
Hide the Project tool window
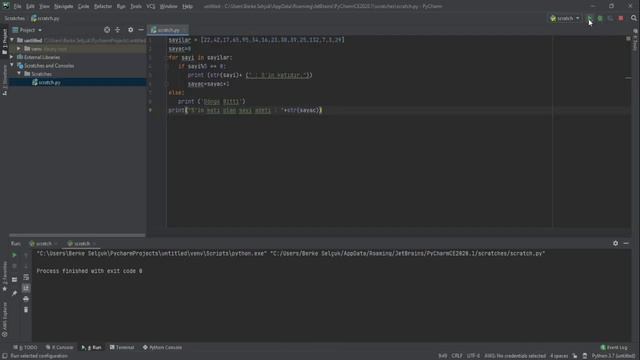click(141, 30)
